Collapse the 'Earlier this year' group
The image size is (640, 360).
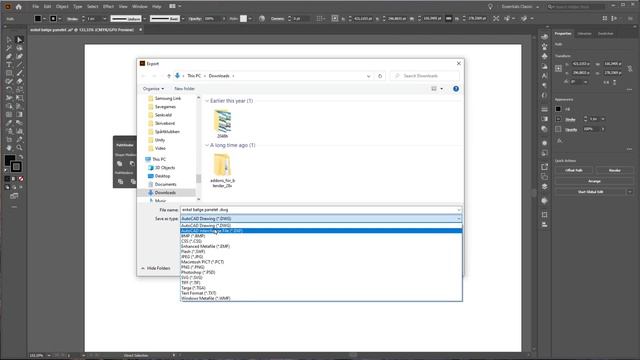[207, 101]
